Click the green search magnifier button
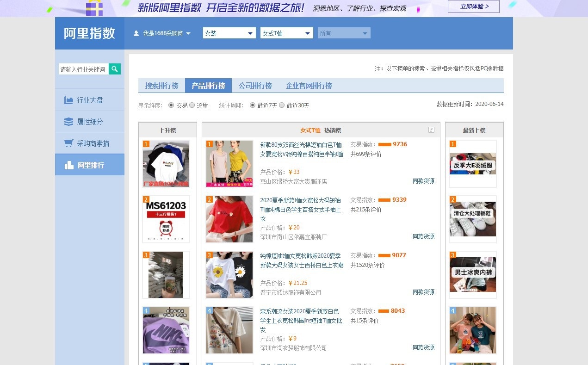 (x=115, y=69)
